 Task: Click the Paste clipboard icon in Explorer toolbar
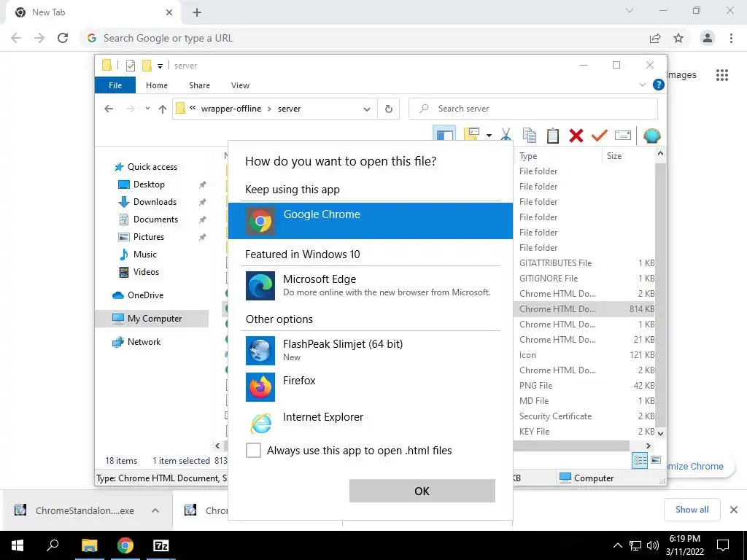click(553, 136)
